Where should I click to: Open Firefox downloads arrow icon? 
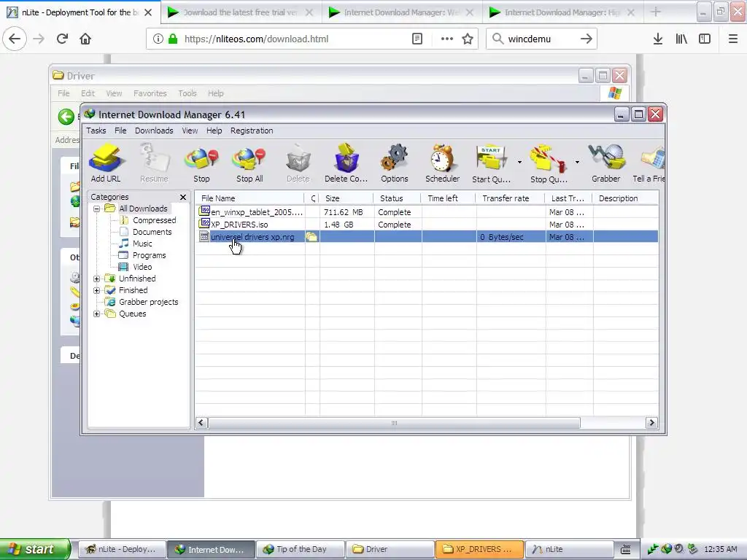coord(658,39)
